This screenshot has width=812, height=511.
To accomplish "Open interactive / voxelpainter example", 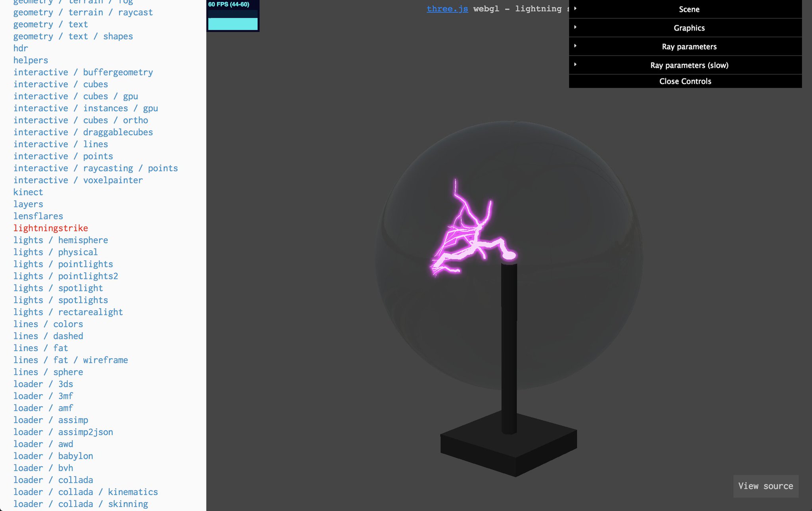I will tap(78, 180).
